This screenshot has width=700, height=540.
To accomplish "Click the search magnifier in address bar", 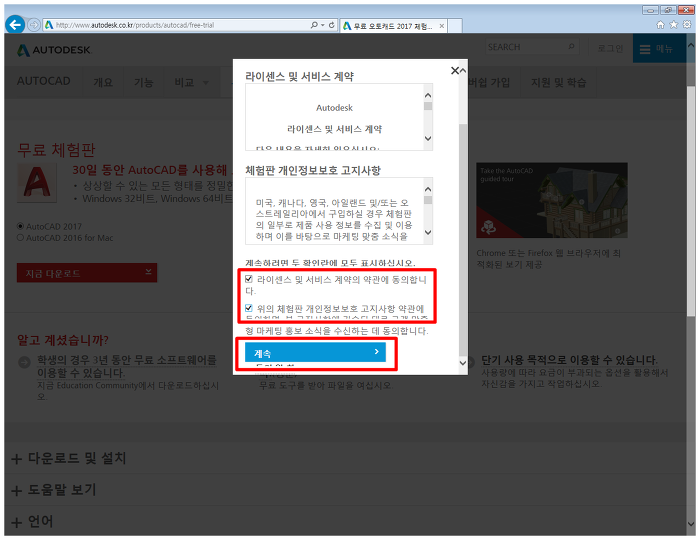I will 314,25.
